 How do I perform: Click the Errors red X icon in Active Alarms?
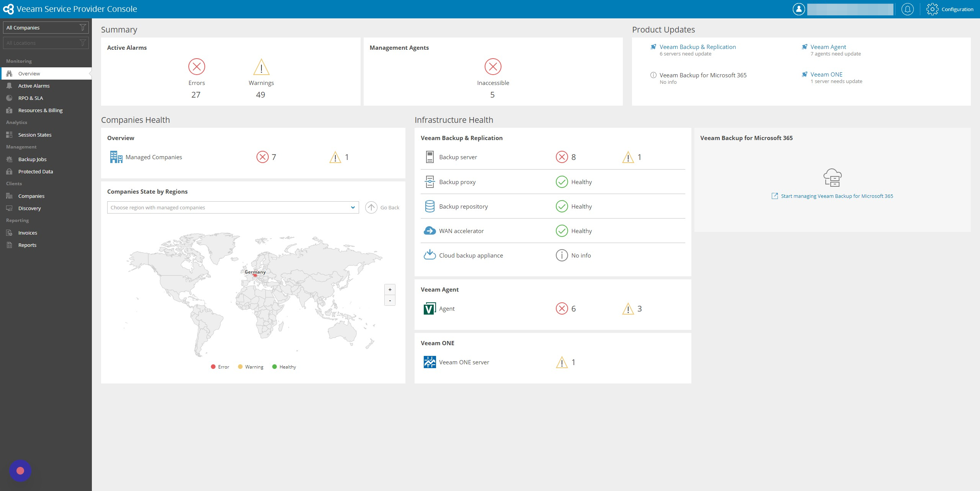point(197,67)
